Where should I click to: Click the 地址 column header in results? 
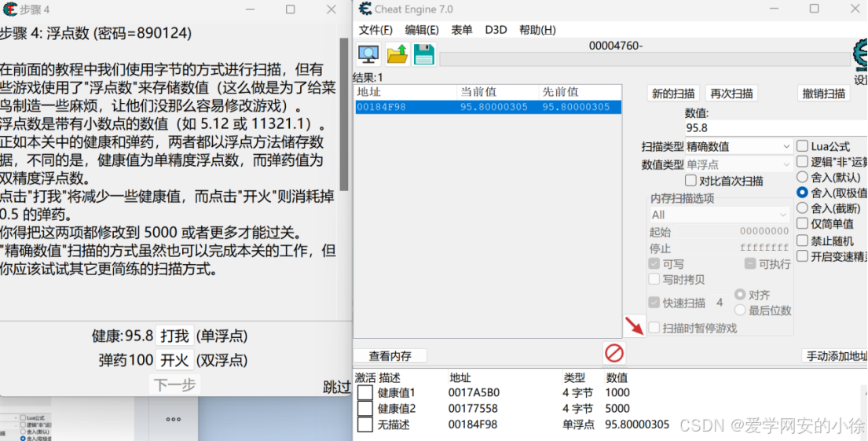tap(405, 92)
